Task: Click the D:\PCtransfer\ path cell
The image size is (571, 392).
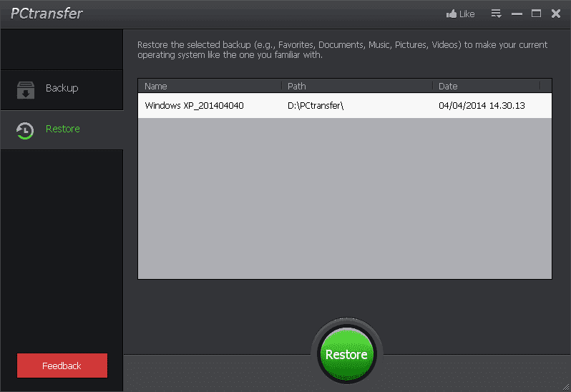Action: 316,106
